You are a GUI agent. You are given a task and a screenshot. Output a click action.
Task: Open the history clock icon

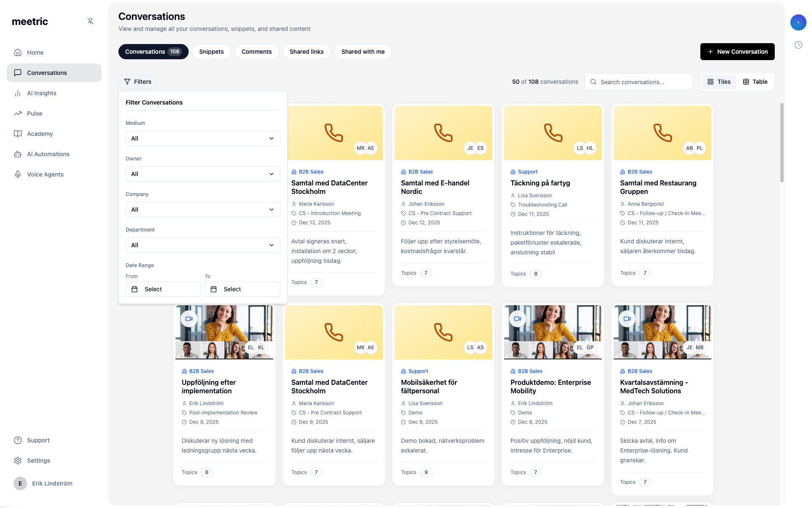tap(798, 45)
